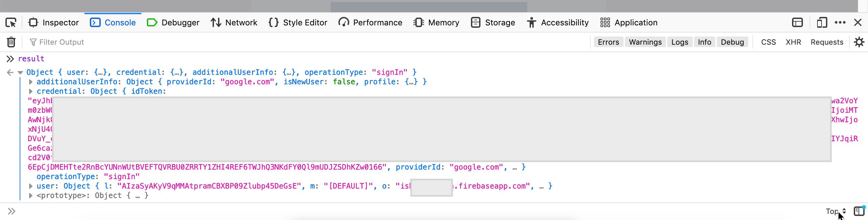Viewport: 868px width, 220px height.
Task: Toggle the Logs filter
Action: click(680, 42)
